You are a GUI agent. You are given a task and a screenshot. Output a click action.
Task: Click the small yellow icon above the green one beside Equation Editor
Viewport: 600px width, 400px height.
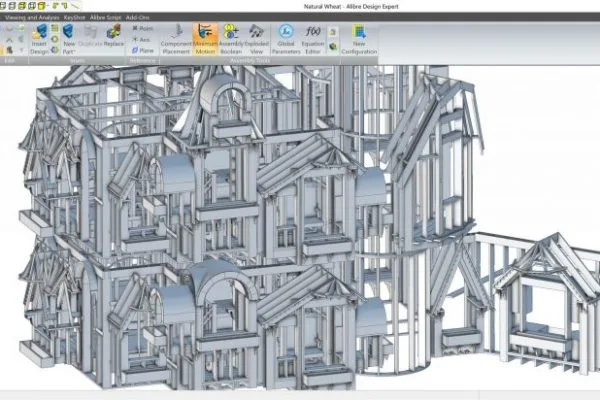pos(333,32)
